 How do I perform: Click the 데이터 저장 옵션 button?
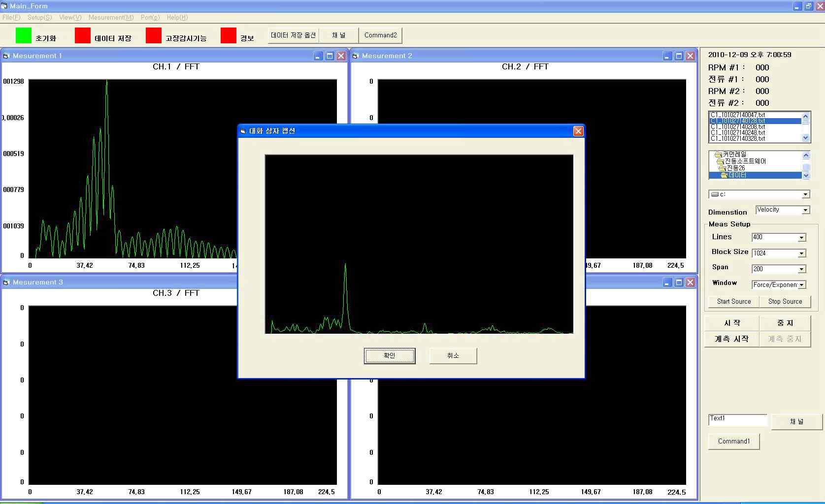(x=294, y=35)
